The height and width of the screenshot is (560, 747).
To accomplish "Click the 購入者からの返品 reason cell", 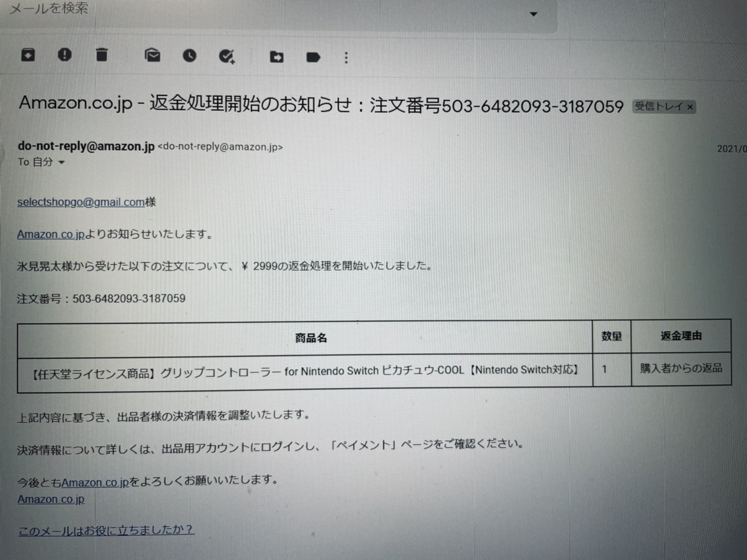I will click(681, 368).
